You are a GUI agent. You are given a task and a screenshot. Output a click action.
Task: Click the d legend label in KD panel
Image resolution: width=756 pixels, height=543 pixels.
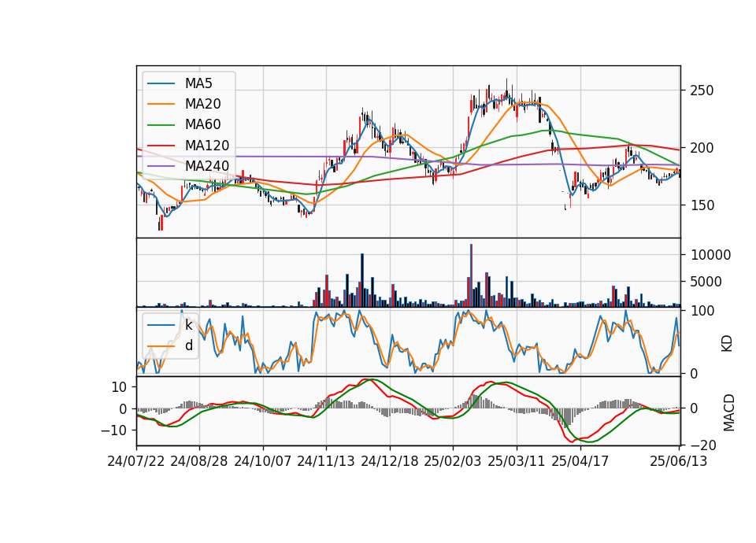coord(188,345)
